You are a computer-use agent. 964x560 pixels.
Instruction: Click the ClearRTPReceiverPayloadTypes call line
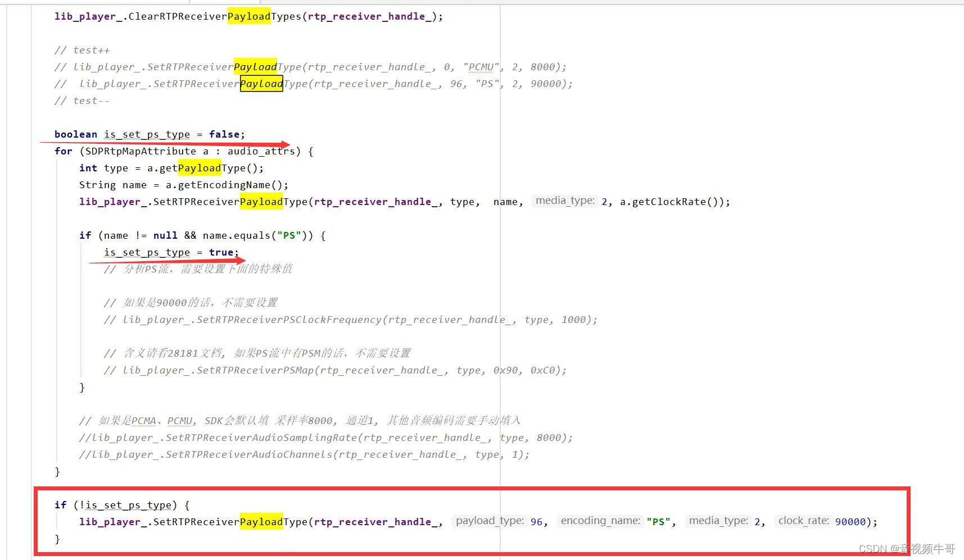click(248, 16)
